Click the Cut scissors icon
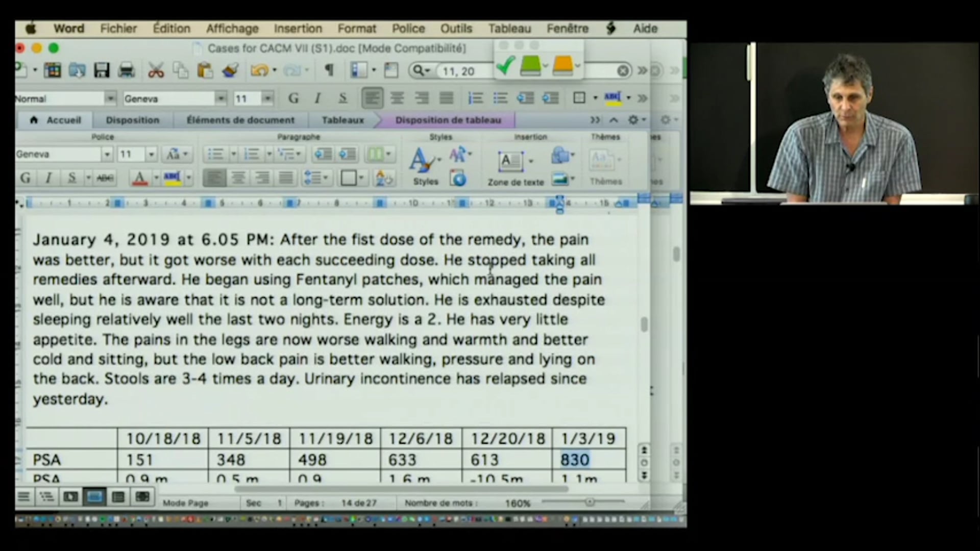 [156, 70]
